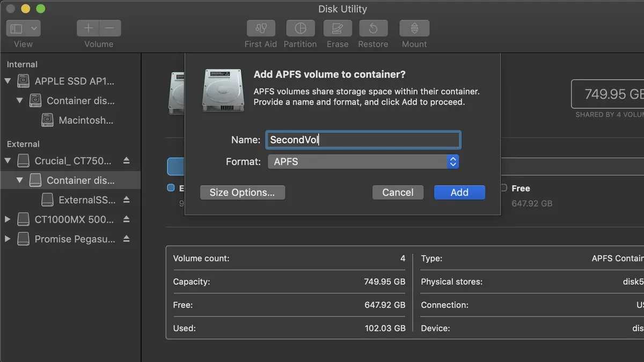Click the Free space legend label

(521, 188)
